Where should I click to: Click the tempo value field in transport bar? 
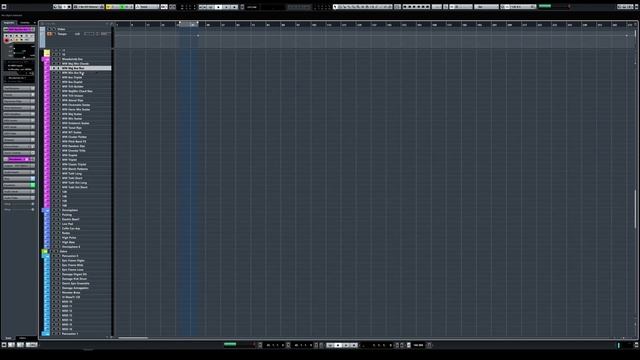[x=418, y=345]
